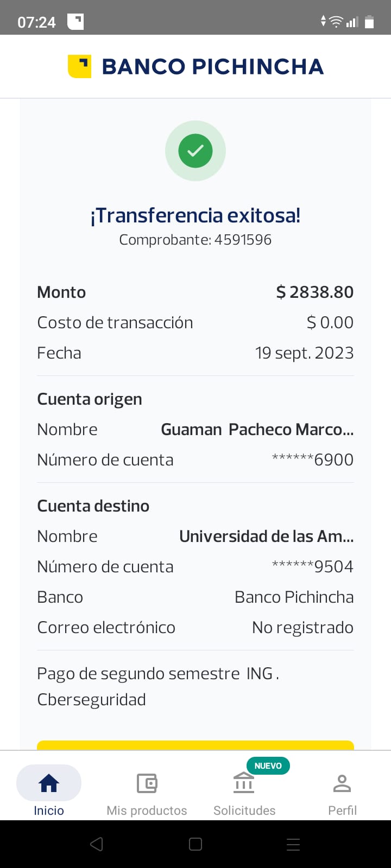Viewport: 391px width, 868px height.
Task: Open Android recent apps menu icon
Action: coord(293,844)
